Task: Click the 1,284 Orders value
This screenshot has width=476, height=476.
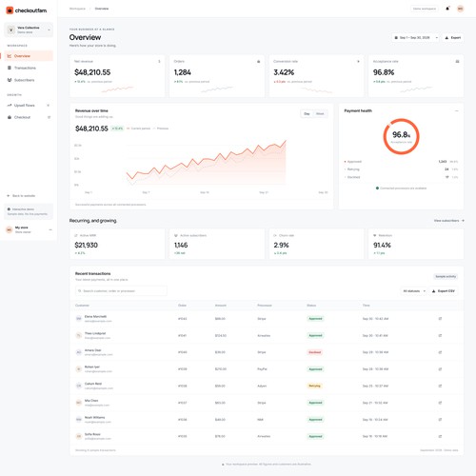Action: pyautogui.click(x=183, y=72)
